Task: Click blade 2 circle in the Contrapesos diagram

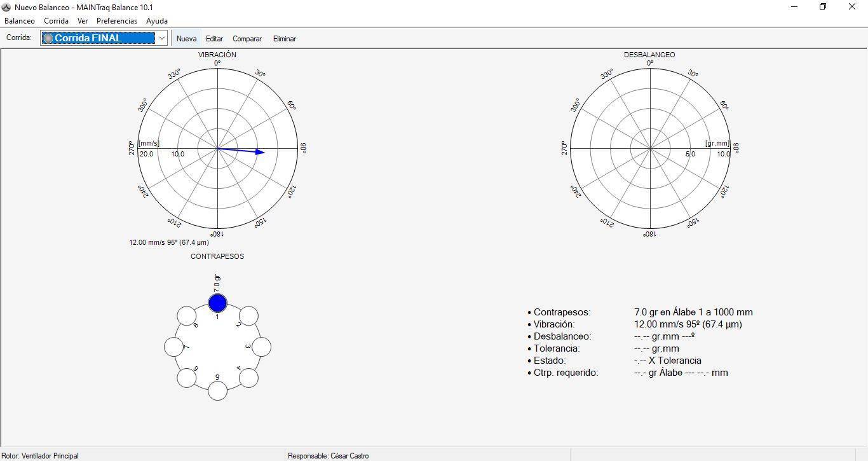Action: (x=248, y=315)
